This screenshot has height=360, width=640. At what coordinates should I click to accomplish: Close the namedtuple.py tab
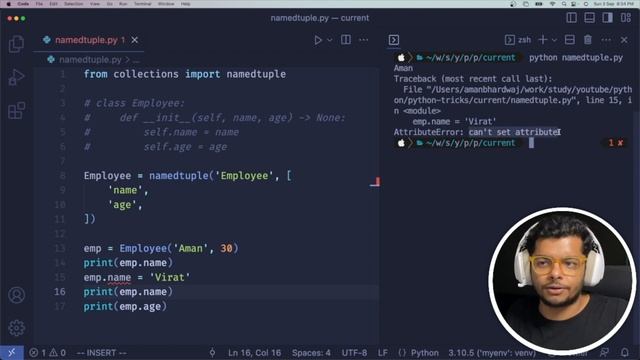click(x=135, y=40)
